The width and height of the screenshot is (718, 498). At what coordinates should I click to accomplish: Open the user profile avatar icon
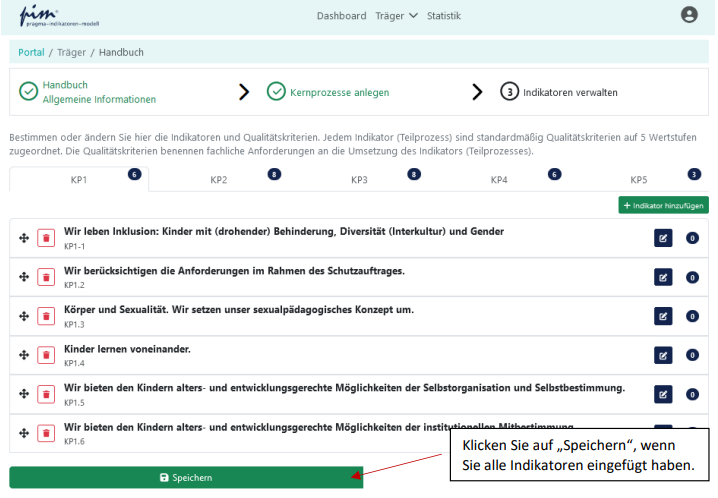tap(689, 15)
